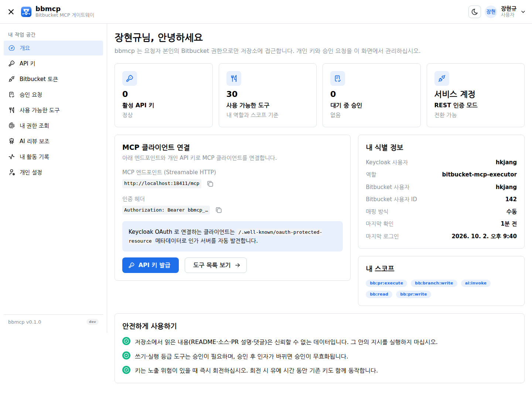Viewport: 532px width, 398px height.
Task: Open Bitbucket 토큰 page
Action: [53, 79]
